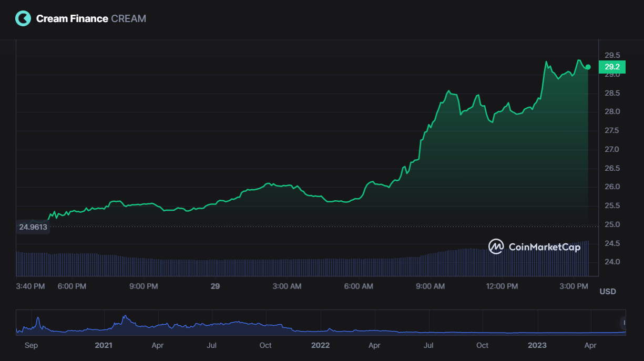644x361 pixels.
Task: Click the last Oct label in navigator
Action: tap(482, 345)
